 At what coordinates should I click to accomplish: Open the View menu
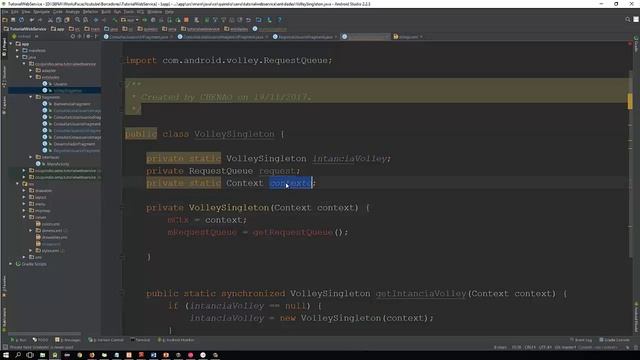tap(26, 12)
